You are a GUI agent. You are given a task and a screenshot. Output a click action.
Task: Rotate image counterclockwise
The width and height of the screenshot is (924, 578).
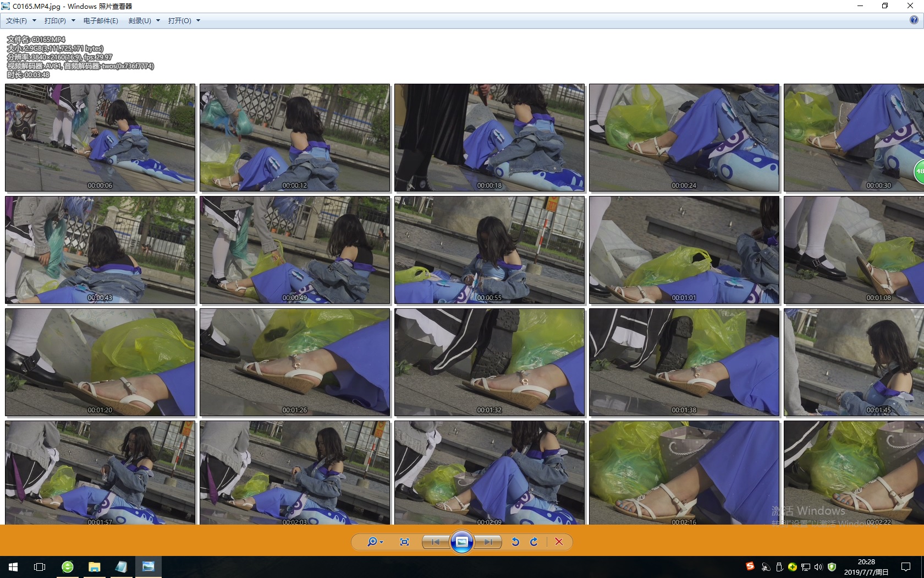515,542
